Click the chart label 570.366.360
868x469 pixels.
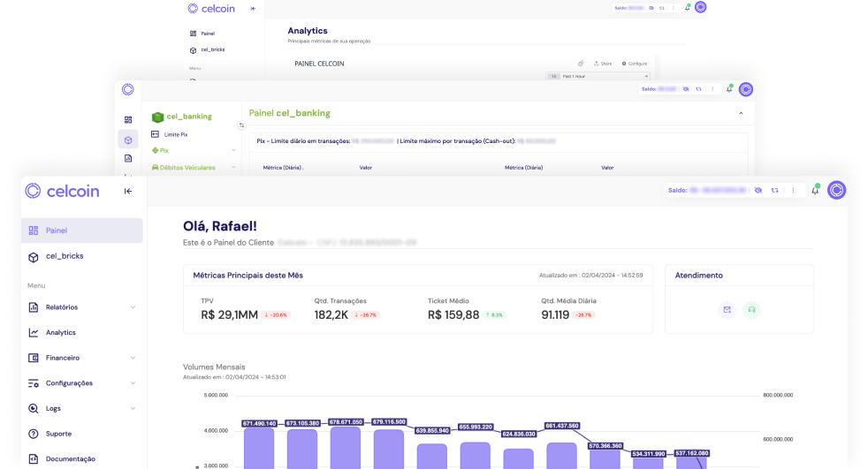(605, 446)
